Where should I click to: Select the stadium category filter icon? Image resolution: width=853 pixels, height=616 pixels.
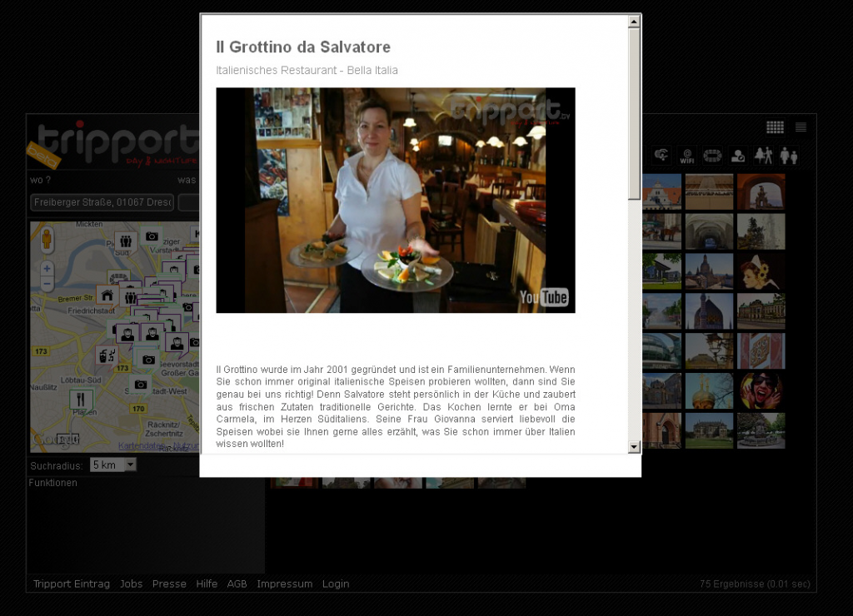[712, 156]
